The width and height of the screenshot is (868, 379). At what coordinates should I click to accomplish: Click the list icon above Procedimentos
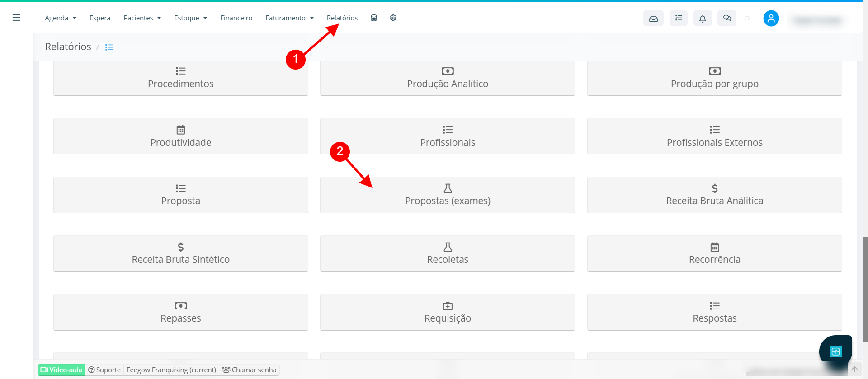pos(181,71)
